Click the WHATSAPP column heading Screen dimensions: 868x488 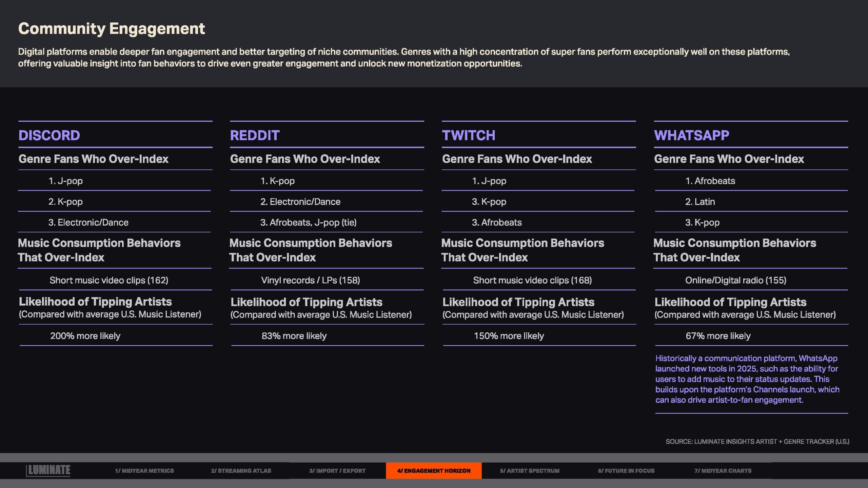[691, 136]
